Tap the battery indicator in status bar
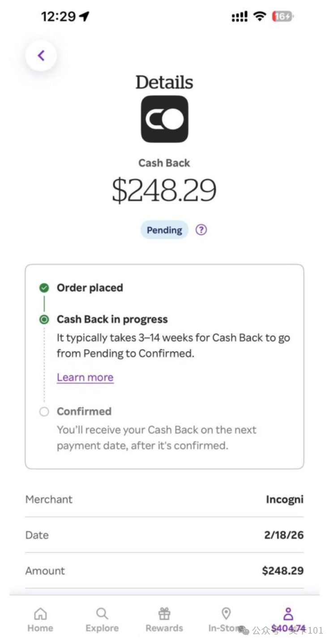Viewport: 334px width, 644px height. (x=283, y=17)
